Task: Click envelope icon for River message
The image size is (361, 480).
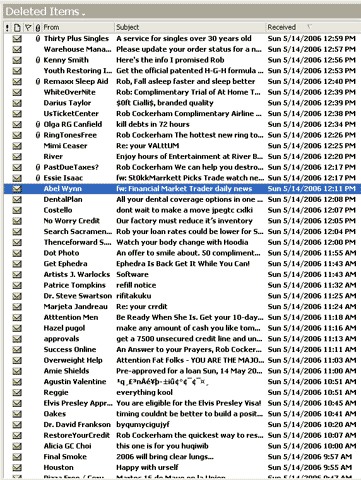Action: click(x=17, y=157)
